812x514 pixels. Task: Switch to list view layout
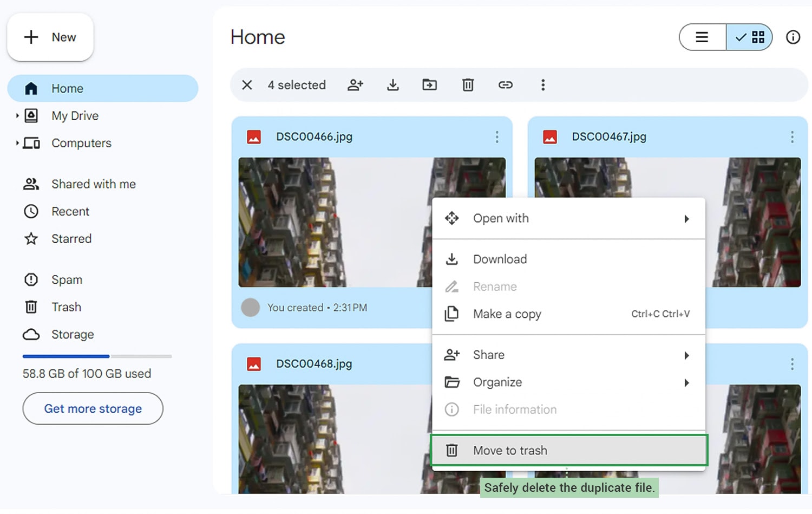702,37
